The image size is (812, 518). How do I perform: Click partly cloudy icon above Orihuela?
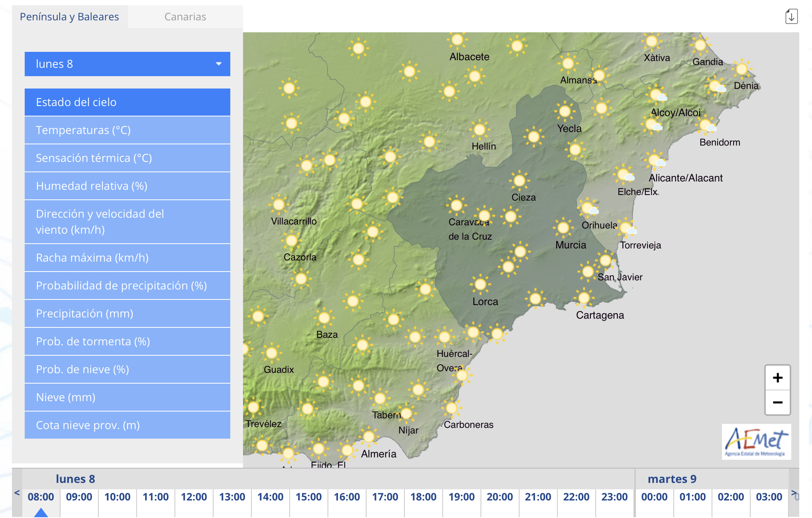click(x=588, y=208)
